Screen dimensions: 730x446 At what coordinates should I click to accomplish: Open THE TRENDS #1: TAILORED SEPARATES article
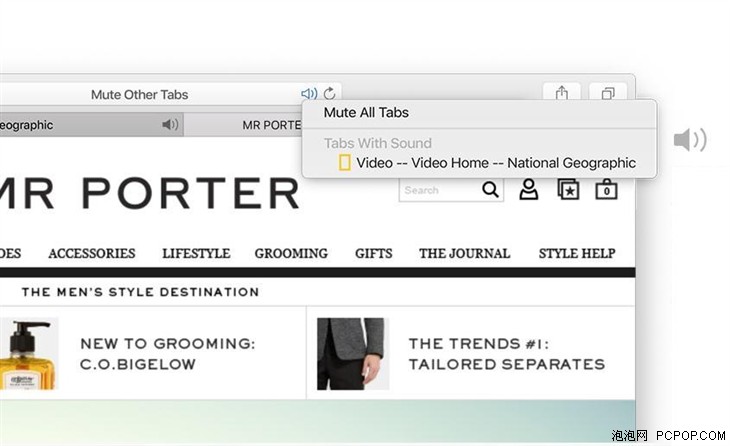[507, 354]
